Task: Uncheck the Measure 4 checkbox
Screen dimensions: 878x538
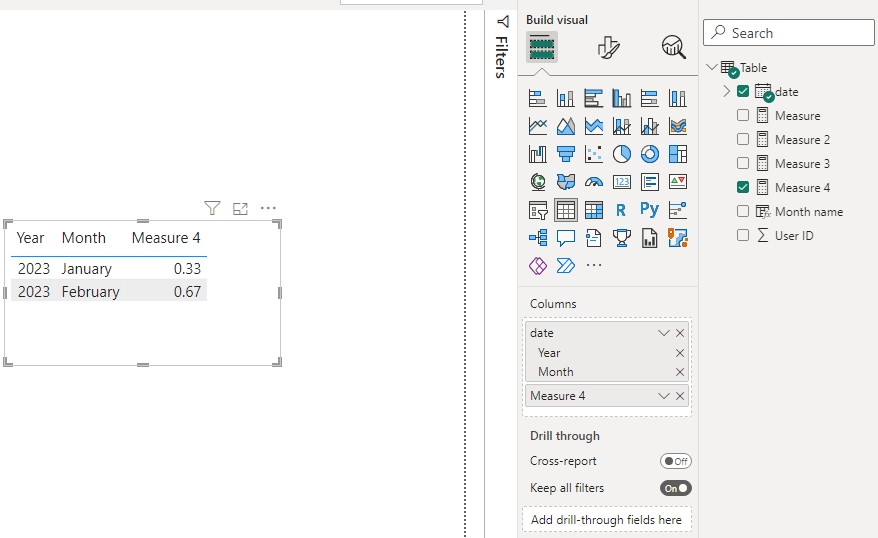Action: [743, 188]
